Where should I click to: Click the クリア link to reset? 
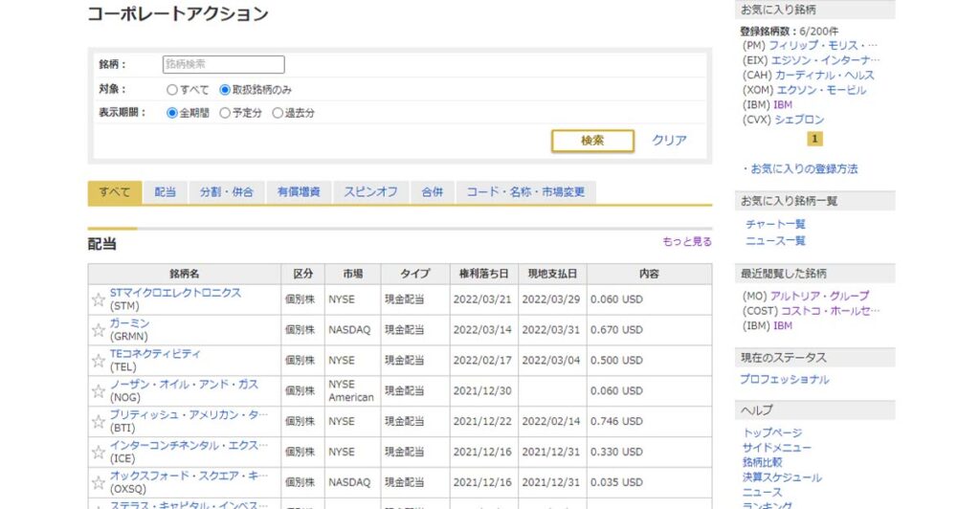coord(669,141)
